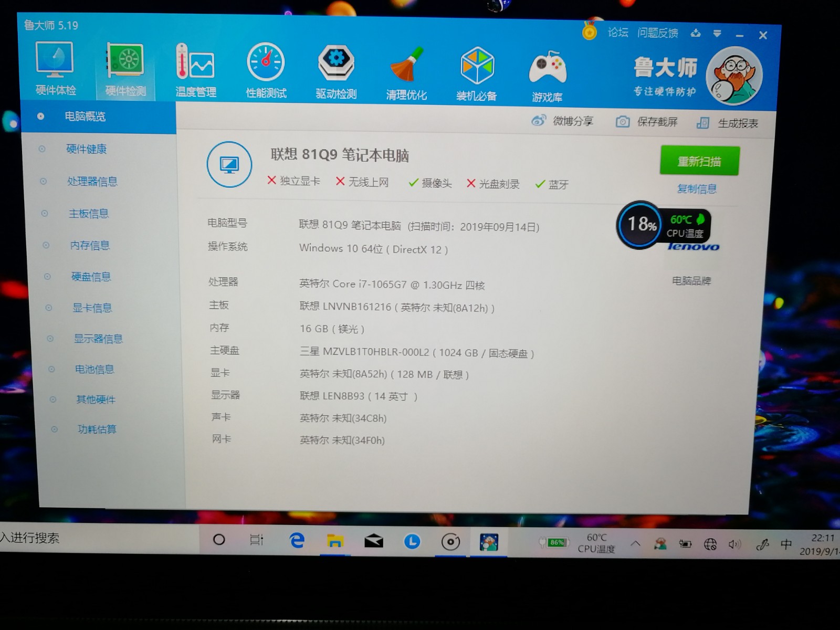Click the 60℃ CPU温度 indicator widget
Viewport: 840px width, 630px height.
click(x=687, y=226)
